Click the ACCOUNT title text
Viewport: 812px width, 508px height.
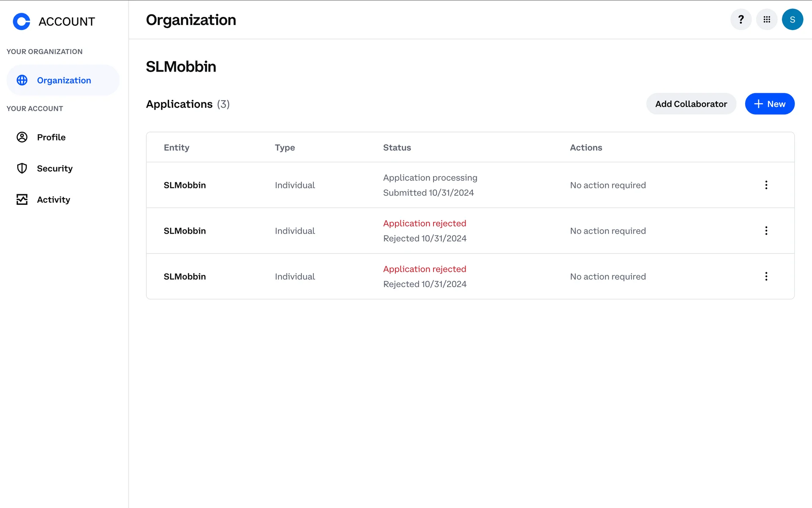point(67,22)
